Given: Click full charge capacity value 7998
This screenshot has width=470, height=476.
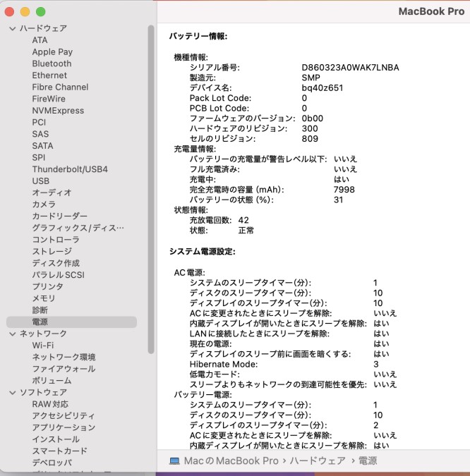Looking at the screenshot, I should click(x=344, y=190).
